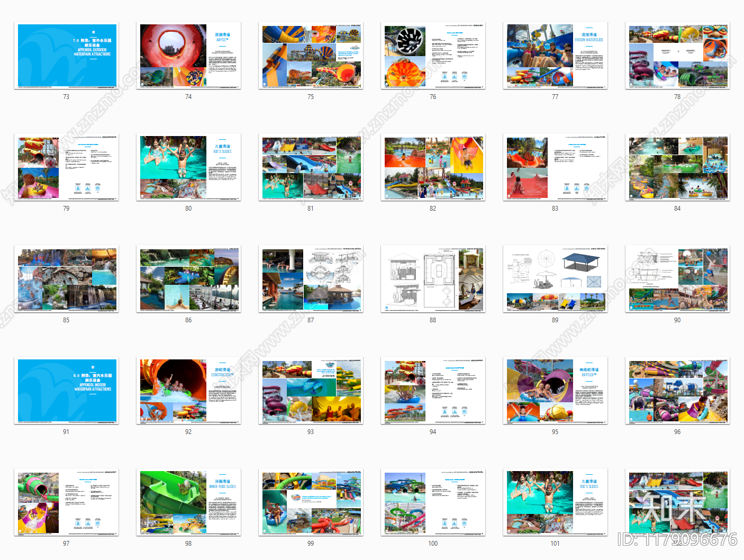Click page number label 87
This screenshot has width=744, height=560.
pyautogui.click(x=311, y=320)
